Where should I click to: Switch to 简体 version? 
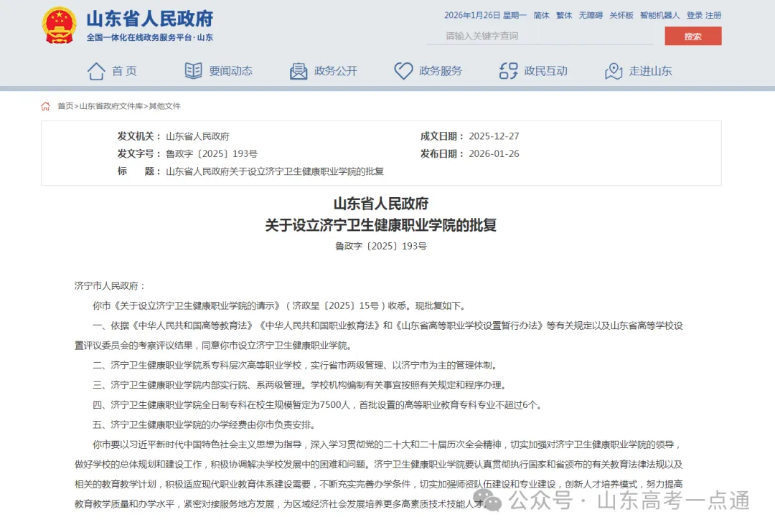coord(542,15)
